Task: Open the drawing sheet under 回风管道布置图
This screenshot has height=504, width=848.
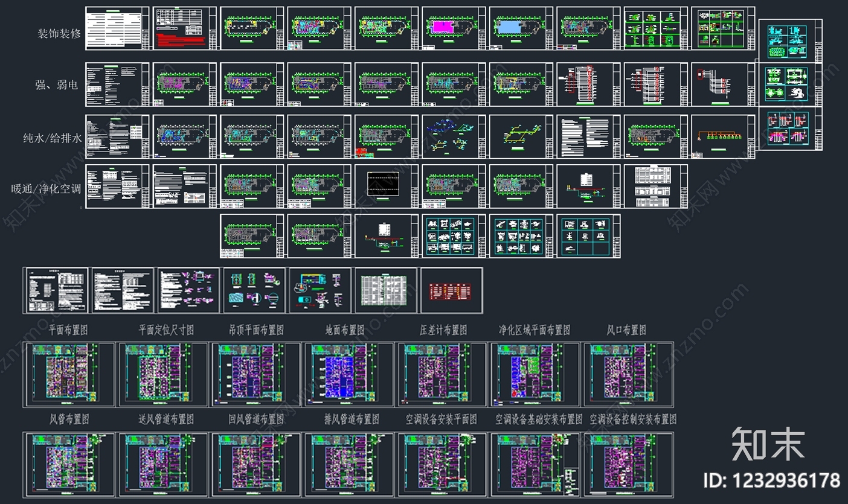Action: click(255, 464)
